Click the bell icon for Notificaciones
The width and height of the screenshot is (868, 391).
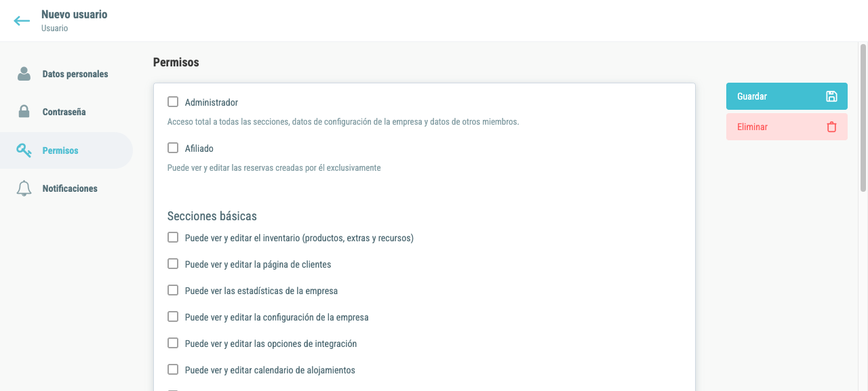pyautogui.click(x=24, y=188)
